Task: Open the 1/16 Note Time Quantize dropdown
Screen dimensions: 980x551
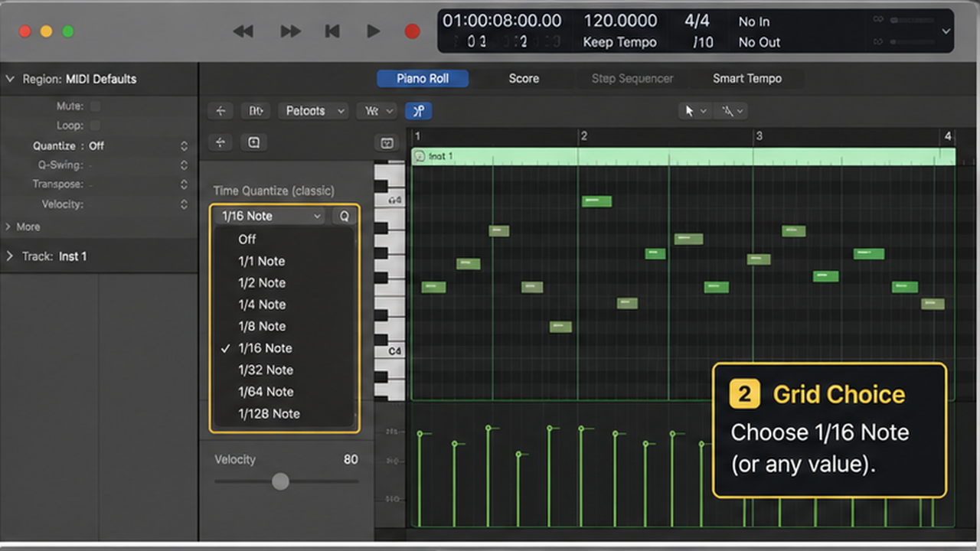Action: tap(269, 216)
